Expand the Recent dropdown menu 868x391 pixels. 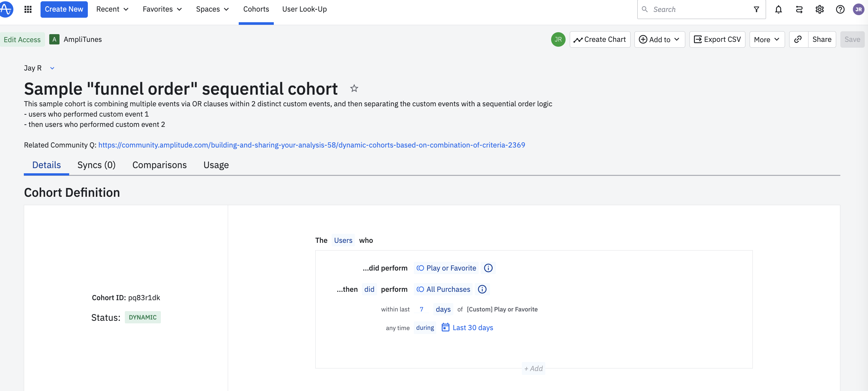click(x=112, y=9)
